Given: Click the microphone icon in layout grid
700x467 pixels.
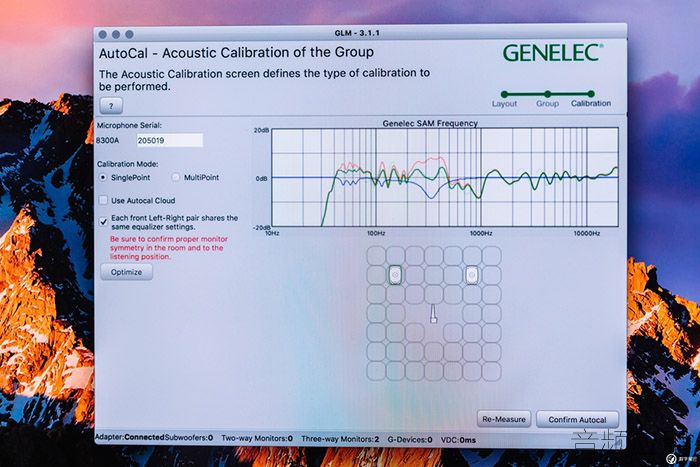Looking at the screenshot, I should coord(433,313).
